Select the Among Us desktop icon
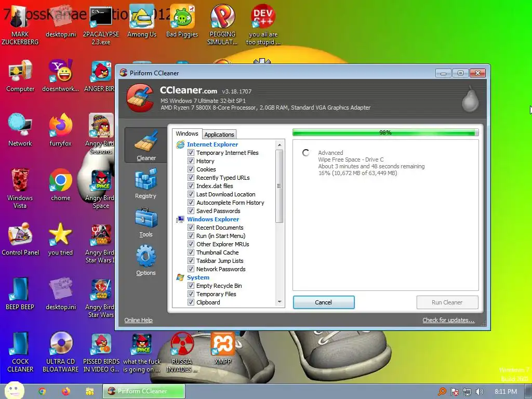The image size is (532, 399). [x=142, y=21]
